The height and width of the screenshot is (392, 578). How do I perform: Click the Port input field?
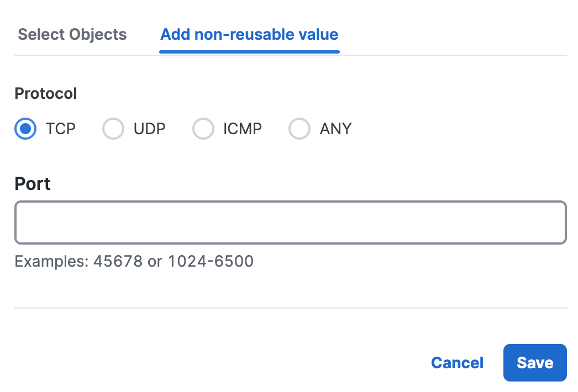click(291, 223)
